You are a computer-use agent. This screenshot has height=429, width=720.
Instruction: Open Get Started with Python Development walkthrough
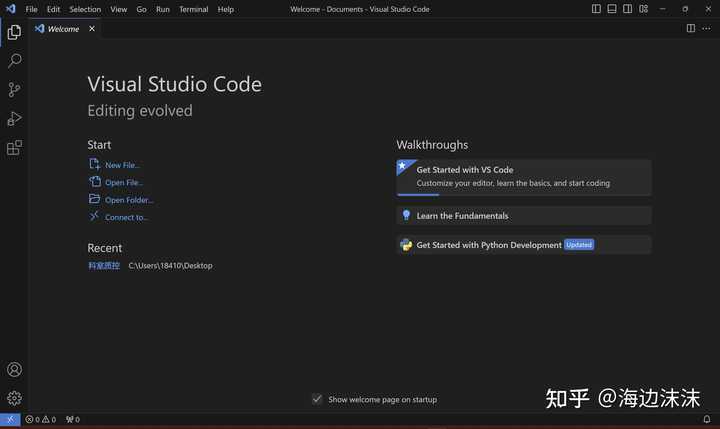pyautogui.click(x=524, y=245)
